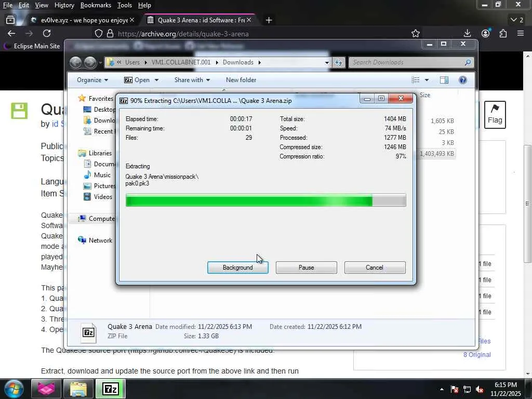This screenshot has width=532, height=399.
Task: Show hidden system tray icons
Action: (x=442, y=389)
